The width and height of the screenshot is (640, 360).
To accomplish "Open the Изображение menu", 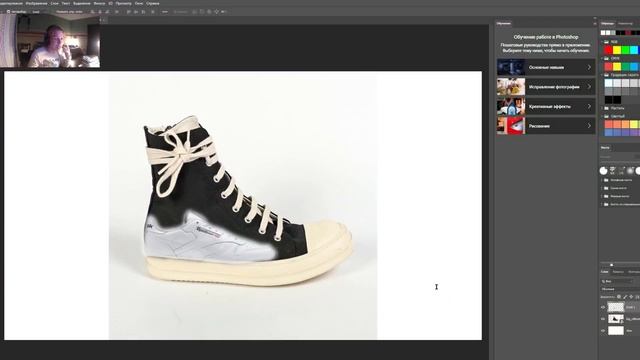I will (37, 3).
